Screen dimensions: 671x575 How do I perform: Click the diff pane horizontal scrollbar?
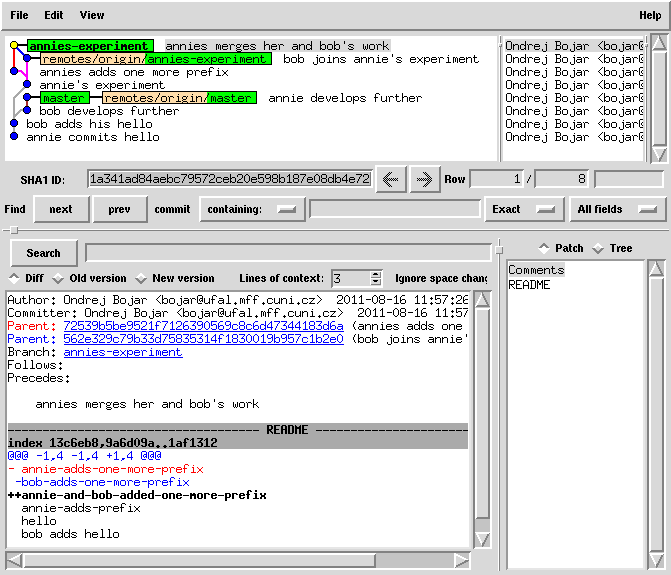[x=238, y=560]
